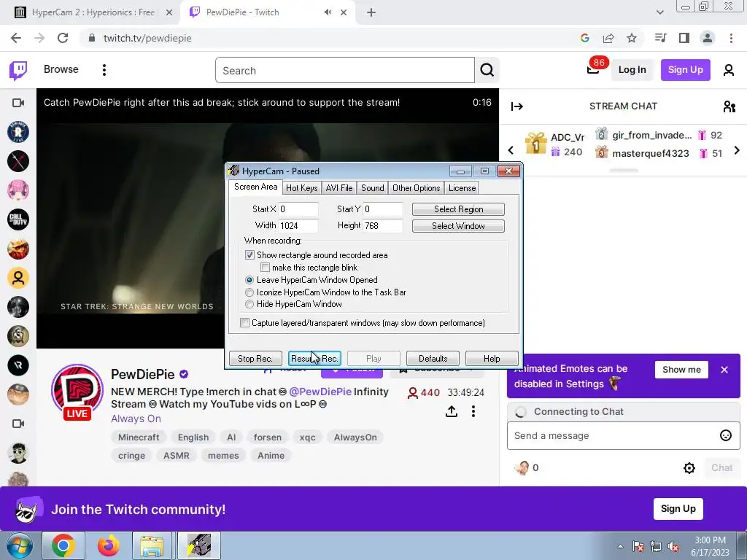Open Chrome three-dot menu

point(731,38)
